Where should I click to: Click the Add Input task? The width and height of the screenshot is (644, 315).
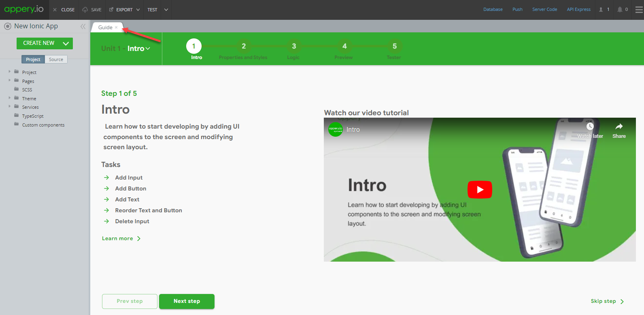129,178
